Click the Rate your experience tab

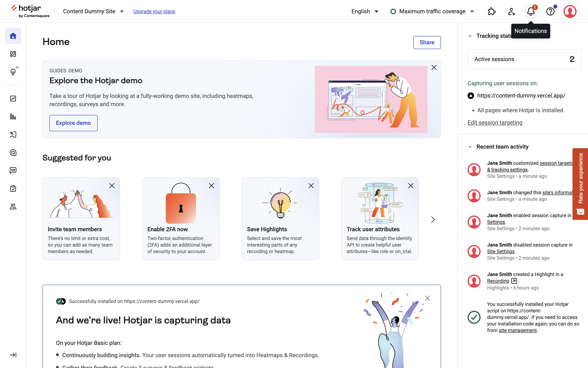pos(580,184)
